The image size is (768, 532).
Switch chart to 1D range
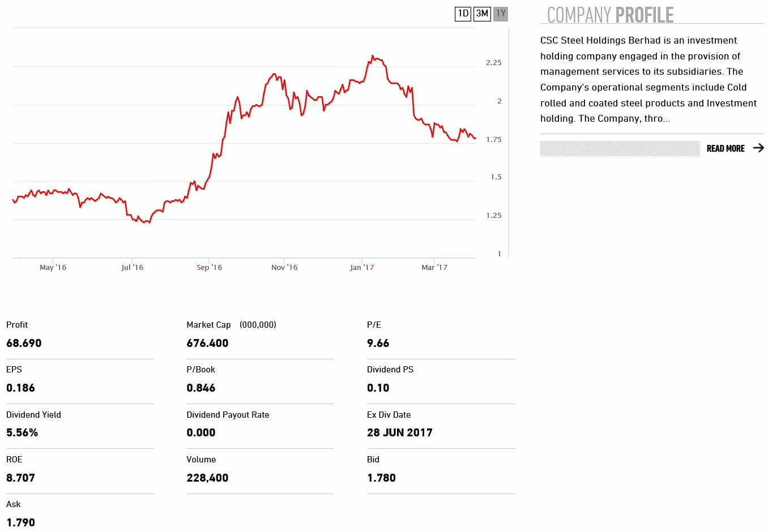(463, 14)
